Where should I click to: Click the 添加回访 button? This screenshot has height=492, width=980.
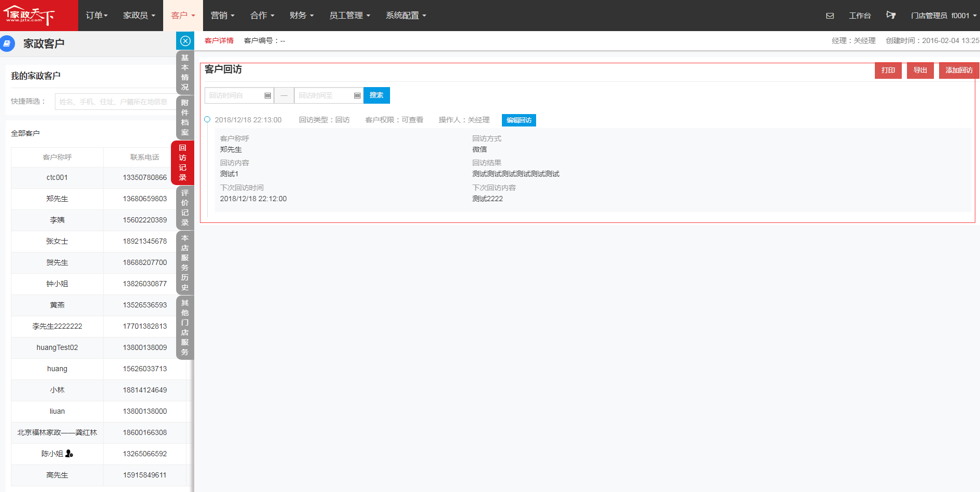click(x=959, y=71)
